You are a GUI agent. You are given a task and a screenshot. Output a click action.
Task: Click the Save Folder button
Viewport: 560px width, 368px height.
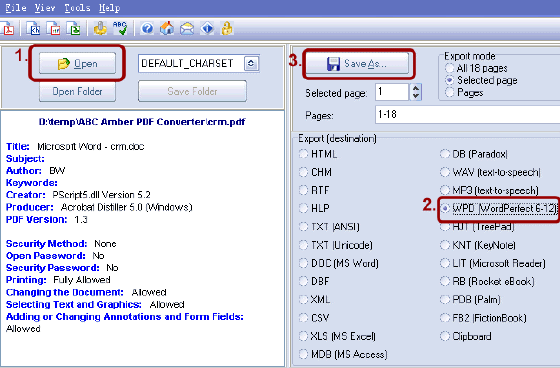pyautogui.click(x=192, y=91)
